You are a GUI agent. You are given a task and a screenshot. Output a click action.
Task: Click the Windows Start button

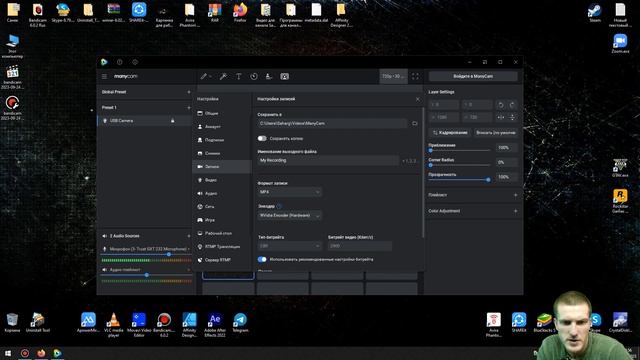click(x=8, y=353)
